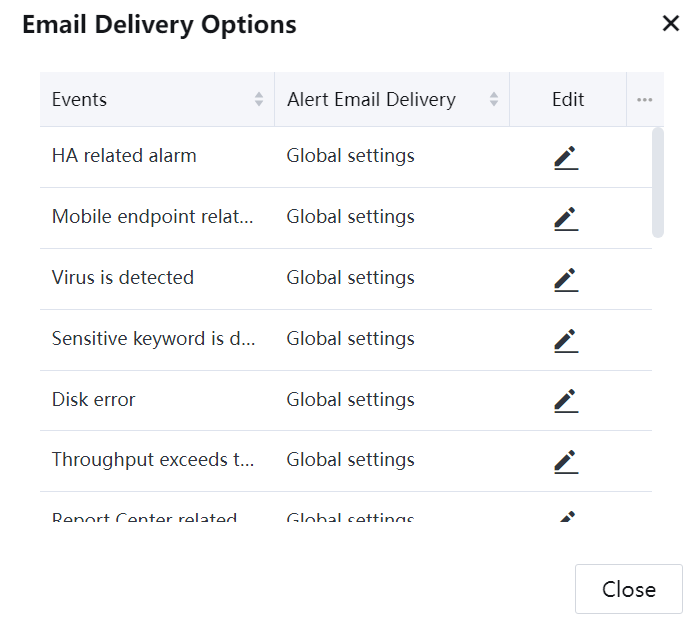The image size is (698, 622).
Task: Edit the Sensitive keyword event row
Action: [x=566, y=340]
